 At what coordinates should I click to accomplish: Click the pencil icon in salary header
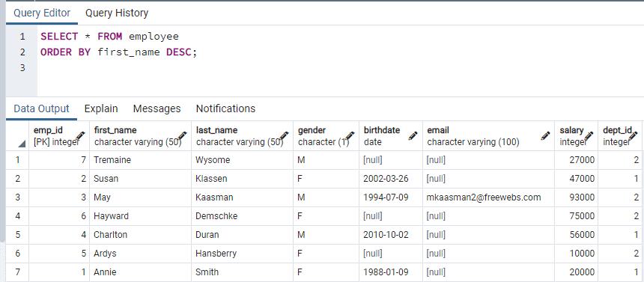coord(589,136)
